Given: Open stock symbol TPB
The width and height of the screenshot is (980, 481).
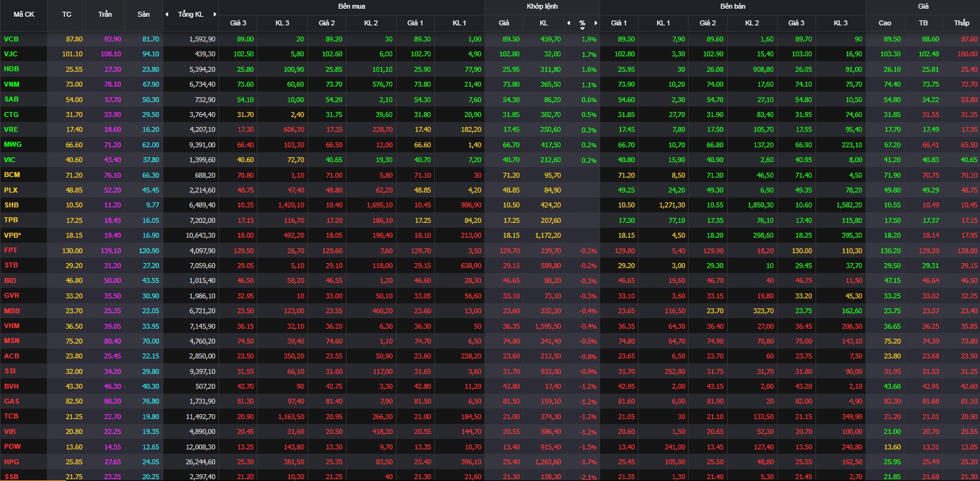Looking at the screenshot, I should [x=11, y=220].
